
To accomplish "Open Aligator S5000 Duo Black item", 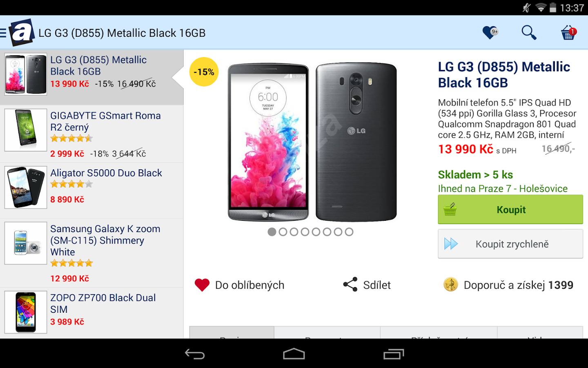I will click(92, 191).
